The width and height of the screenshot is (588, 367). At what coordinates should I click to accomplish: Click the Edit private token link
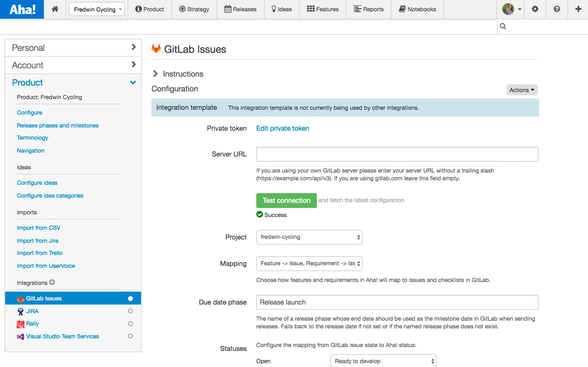click(283, 128)
